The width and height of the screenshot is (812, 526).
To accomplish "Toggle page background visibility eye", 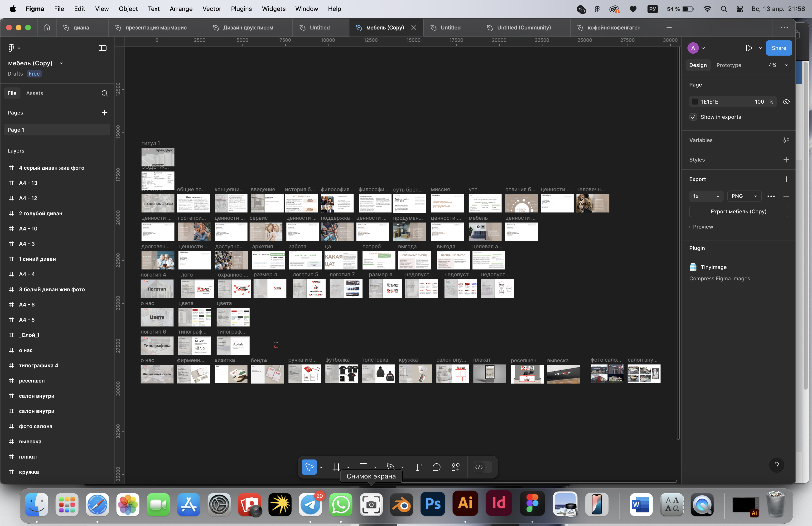I will (786, 102).
